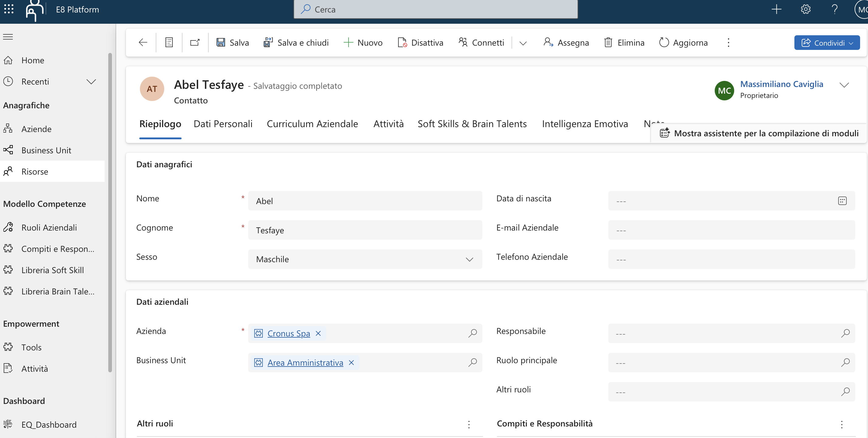Viewport: 868px width, 438px height.
Task: Open the app launcher waffle icon
Action: [9, 9]
